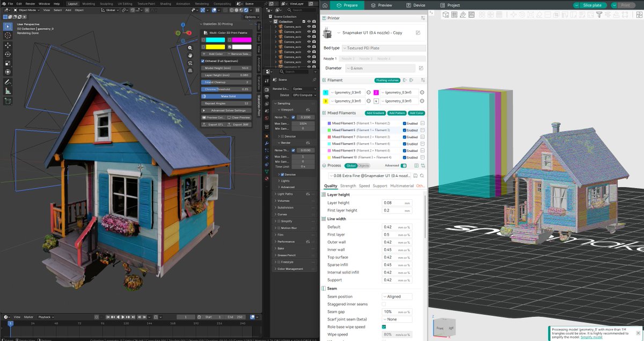Open printer settings sliders icon
This screenshot has width=644, height=341.
[423, 18]
